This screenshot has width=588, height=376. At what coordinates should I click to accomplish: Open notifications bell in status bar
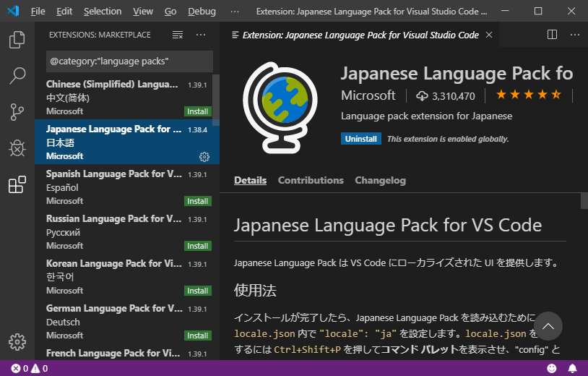pyautogui.click(x=573, y=369)
